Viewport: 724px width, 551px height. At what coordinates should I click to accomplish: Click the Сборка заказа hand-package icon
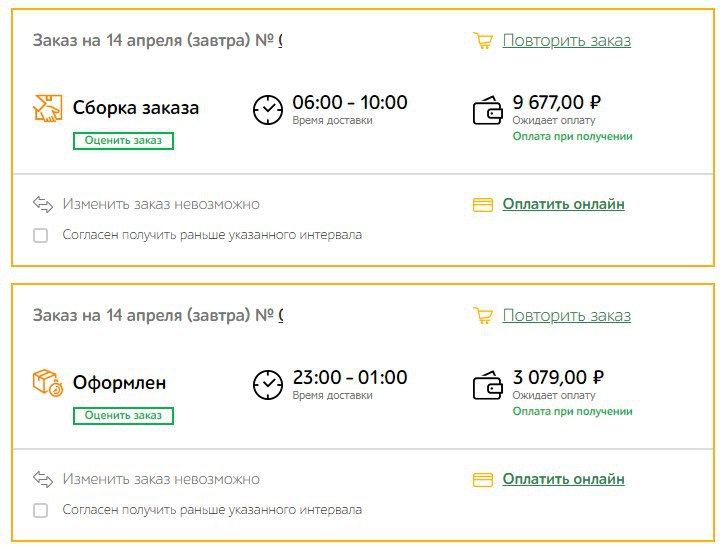[48, 108]
